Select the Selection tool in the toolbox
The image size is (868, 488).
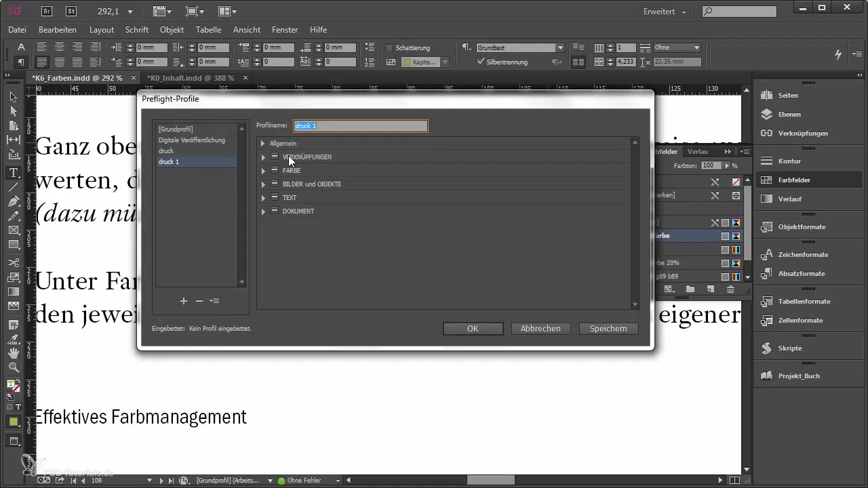click(x=13, y=98)
